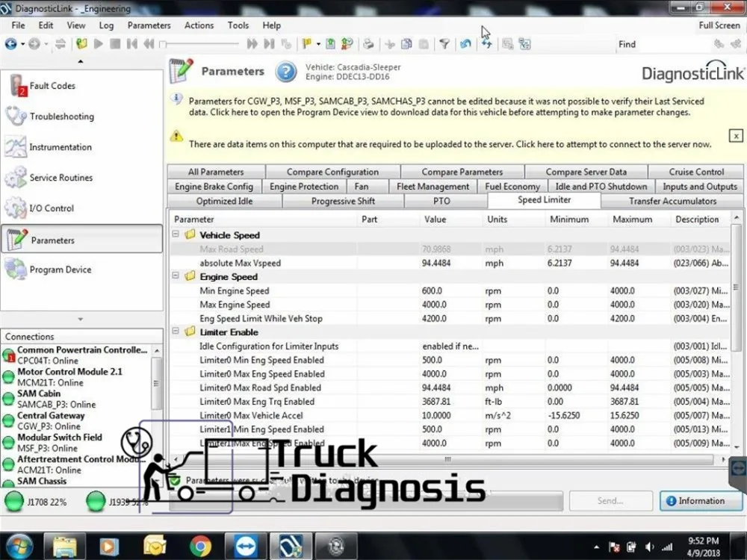Click the volume speaker tray icon
Screen dimensions: 747x560
coord(649,547)
